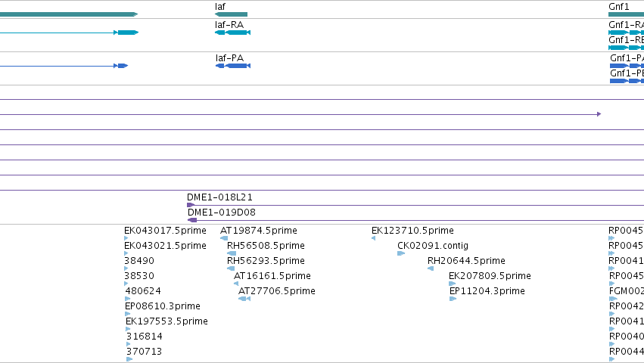The height and width of the screenshot is (363, 644).
Task: Select the Iaf-PA protein glyph
Action: (233, 66)
